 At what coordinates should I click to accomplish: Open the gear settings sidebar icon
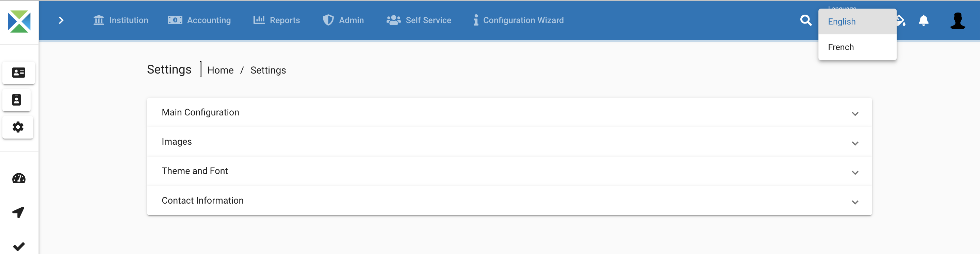pos(18,127)
